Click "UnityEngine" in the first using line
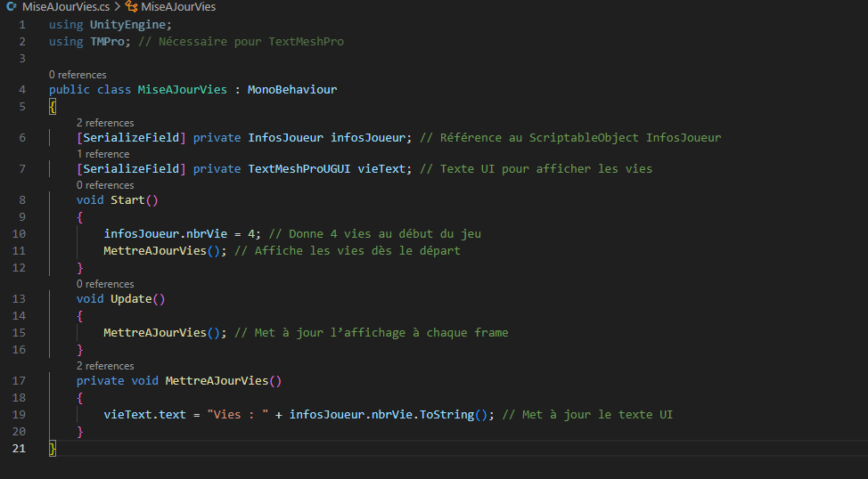The height and width of the screenshot is (479, 868). click(127, 24)
